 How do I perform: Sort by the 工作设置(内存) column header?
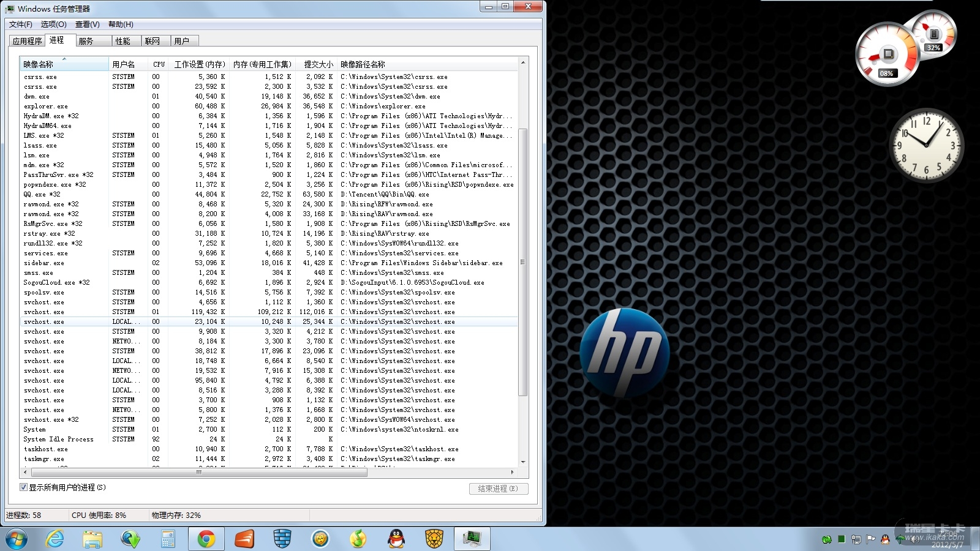[x=200, y=64]
